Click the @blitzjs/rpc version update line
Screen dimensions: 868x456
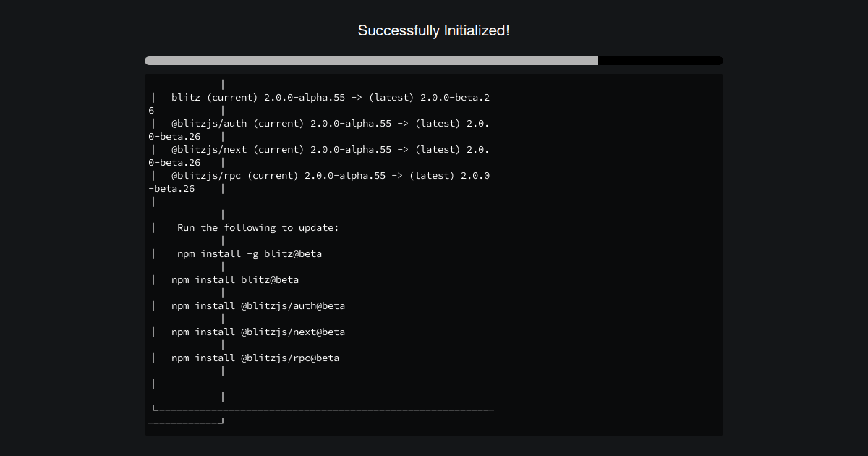click(318, 175)
